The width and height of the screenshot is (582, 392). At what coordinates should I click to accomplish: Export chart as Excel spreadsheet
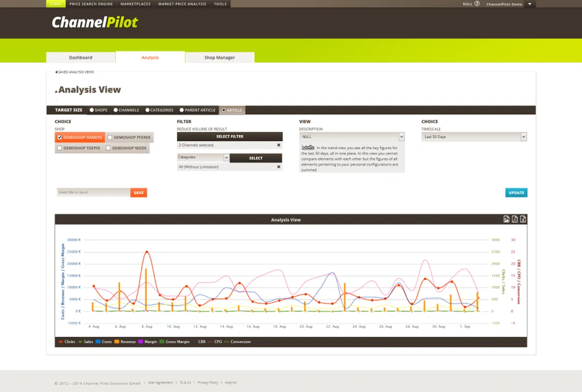523,219
